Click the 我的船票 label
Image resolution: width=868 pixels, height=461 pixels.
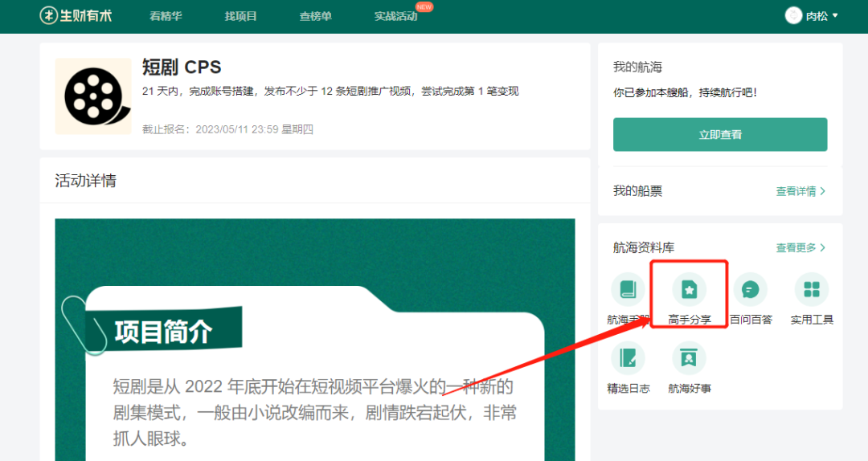637,191
